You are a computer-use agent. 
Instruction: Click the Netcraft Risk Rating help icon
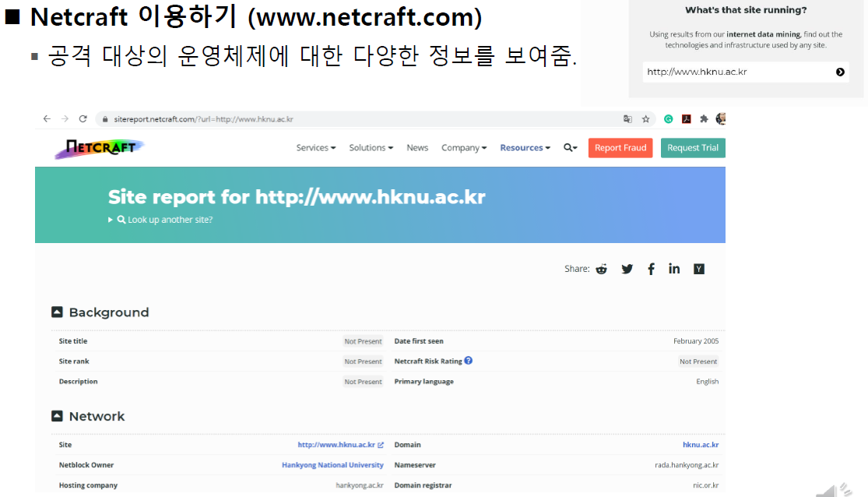(469, 361)
